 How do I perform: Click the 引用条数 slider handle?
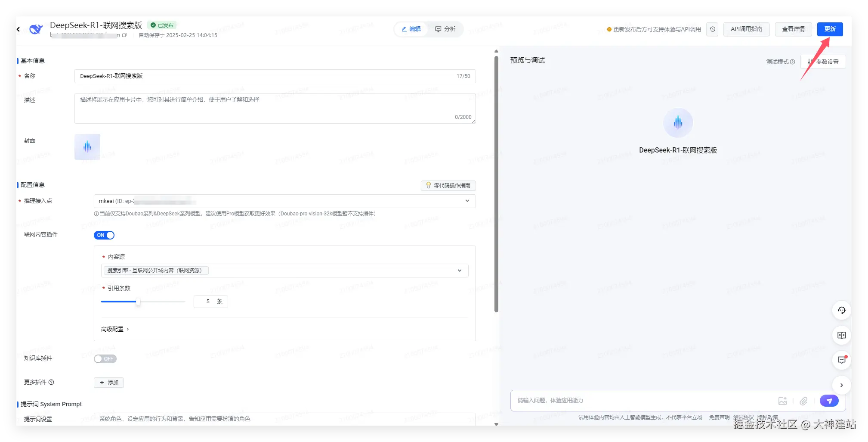point(138,302)
